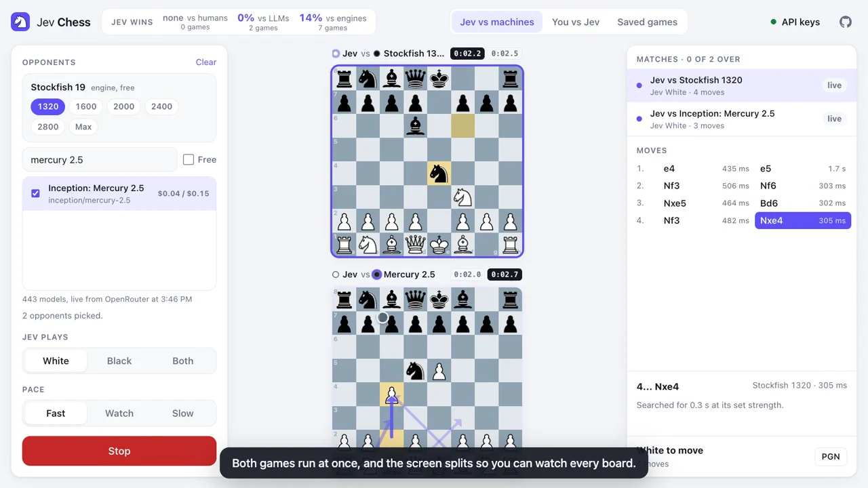The image size is (868, 488).
Task: Click the black king on the lower board
Action: [439, 300]
